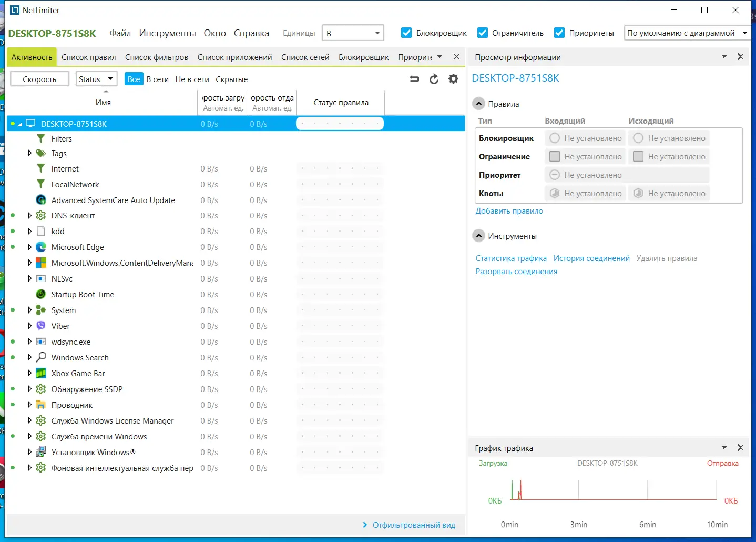Click the Windows Search magnifier icon

[x=41, y=357]
